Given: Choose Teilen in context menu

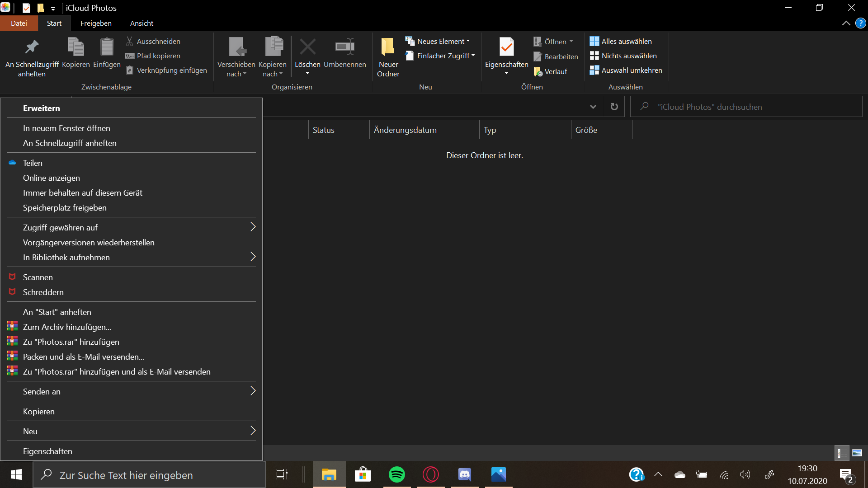Looking at the screenshot, I should coord(131,163).
